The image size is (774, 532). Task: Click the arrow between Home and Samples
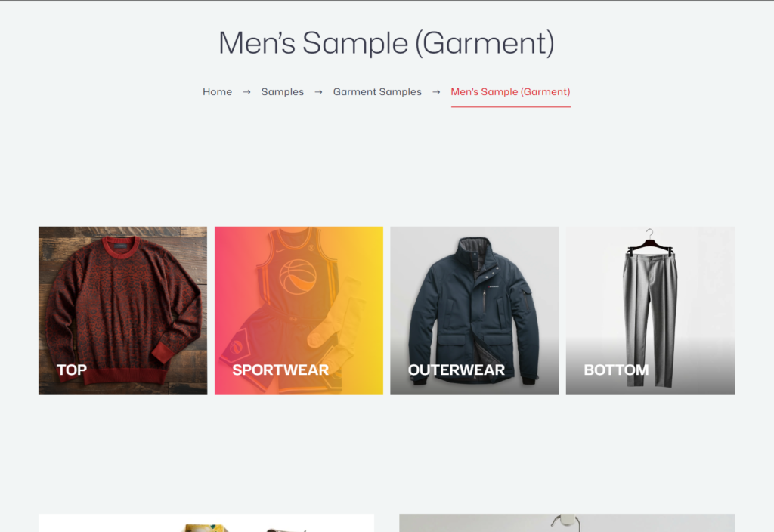(246, 92)
